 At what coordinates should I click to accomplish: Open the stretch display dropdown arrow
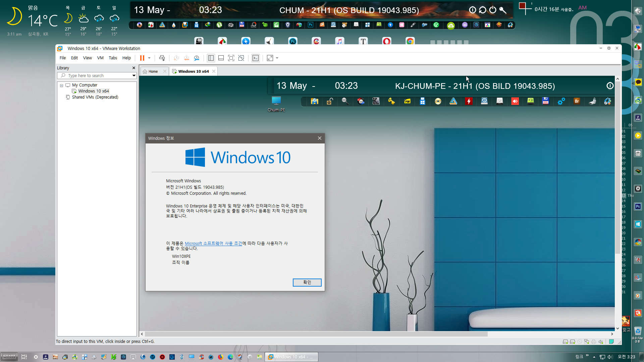277,58
